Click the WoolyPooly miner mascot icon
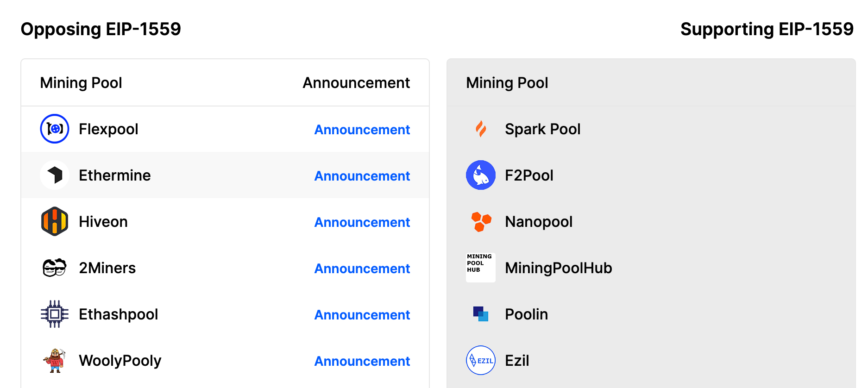 (x=55, y=360)
